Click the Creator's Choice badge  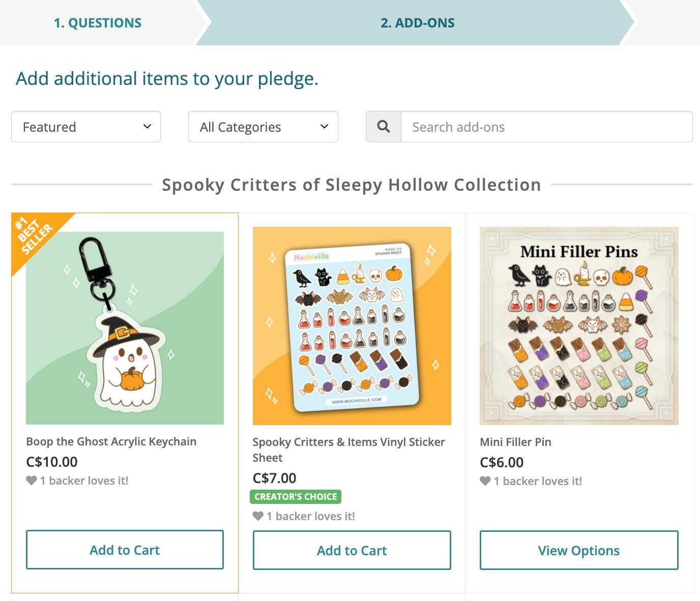pos(296,497)
